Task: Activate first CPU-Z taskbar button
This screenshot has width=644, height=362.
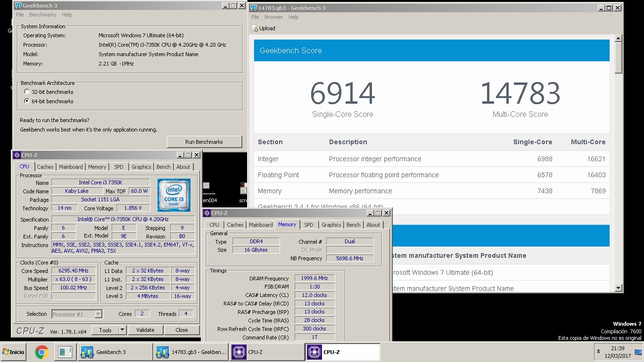Action: coord(267,352)
